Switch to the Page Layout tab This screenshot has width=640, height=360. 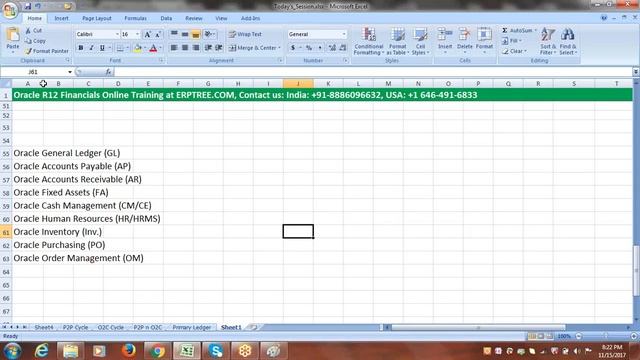tap(97, 18)
